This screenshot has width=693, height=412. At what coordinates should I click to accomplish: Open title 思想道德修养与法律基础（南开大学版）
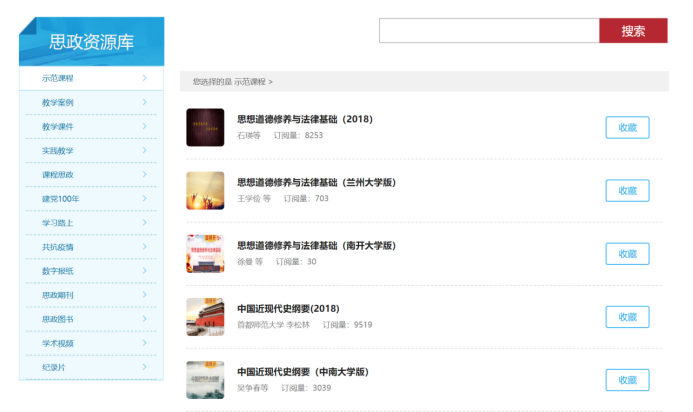pyautogui.click(x=316, y=246)
